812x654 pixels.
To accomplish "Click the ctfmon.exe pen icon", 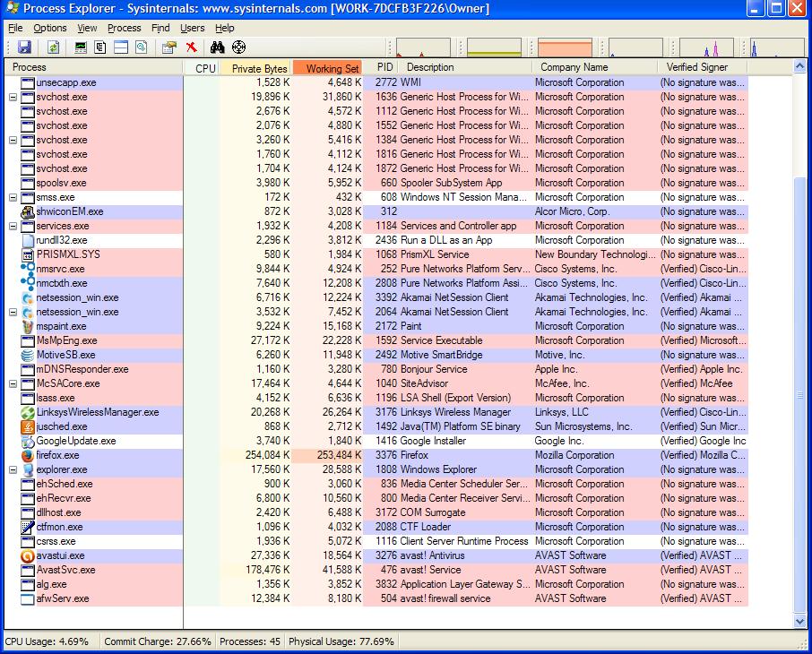I will [28, 527].
